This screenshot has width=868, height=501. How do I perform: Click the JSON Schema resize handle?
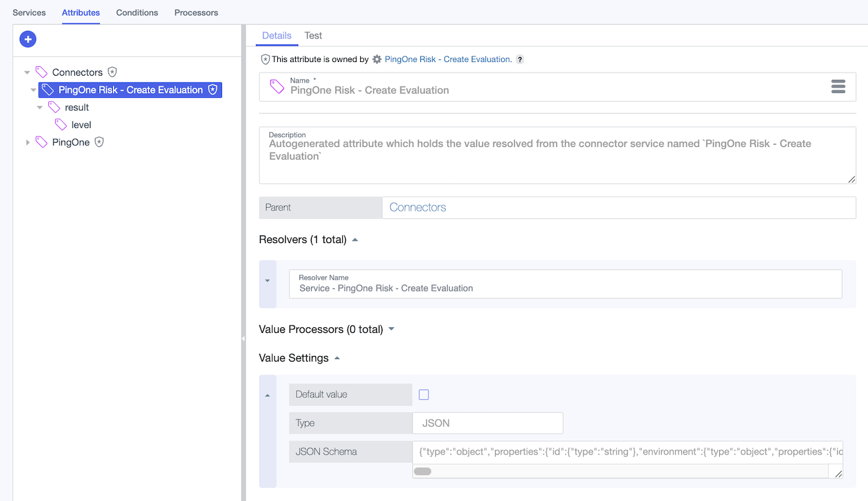click(x=838, y=474)
